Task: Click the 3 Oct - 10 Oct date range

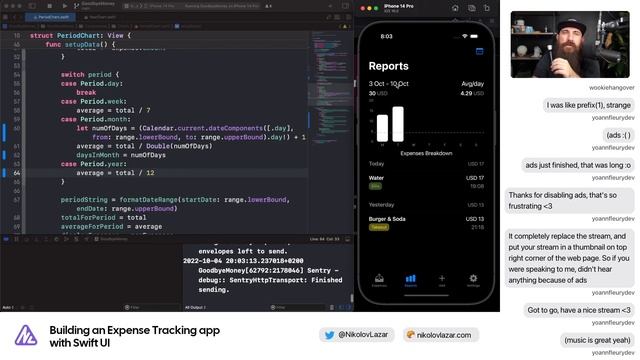Action: click(388, 84)
